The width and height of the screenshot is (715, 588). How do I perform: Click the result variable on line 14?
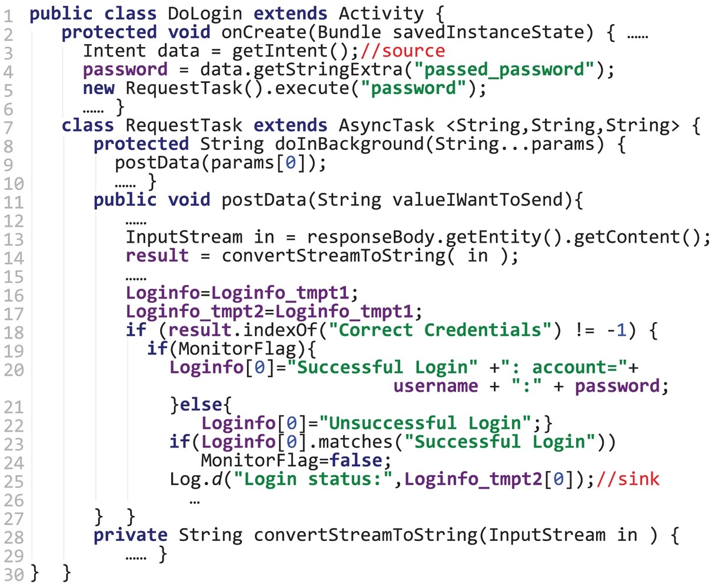(x=158, y=256)
